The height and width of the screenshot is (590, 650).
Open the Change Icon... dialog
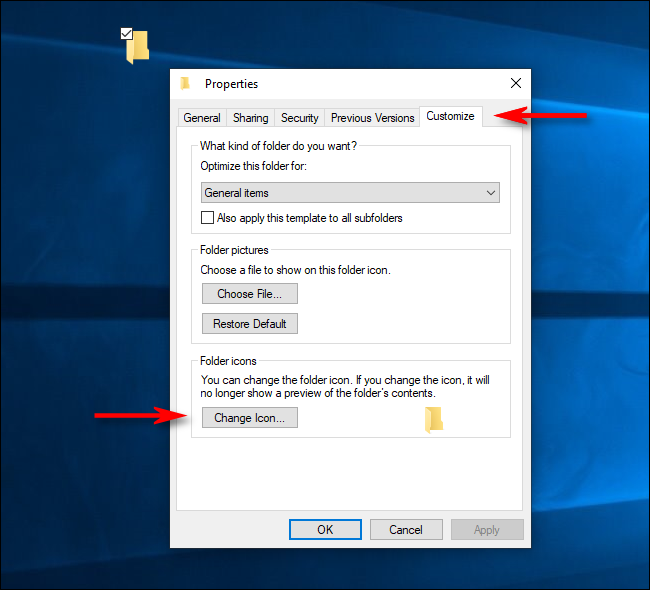click(x=250, y=418)
